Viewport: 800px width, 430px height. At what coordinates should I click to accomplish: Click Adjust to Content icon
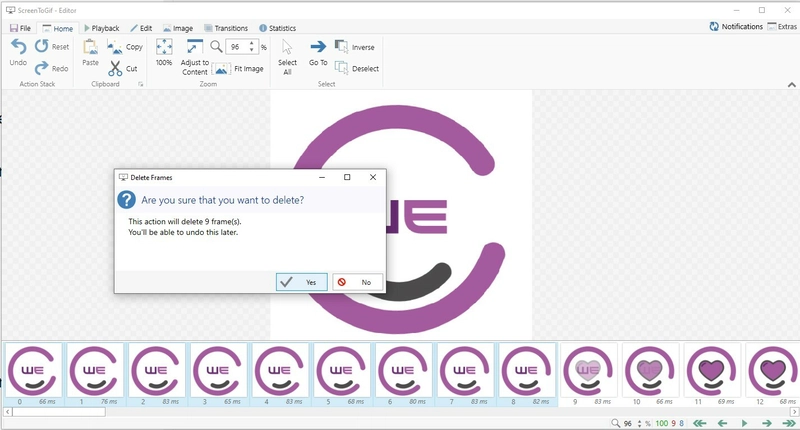coord(194,47)
